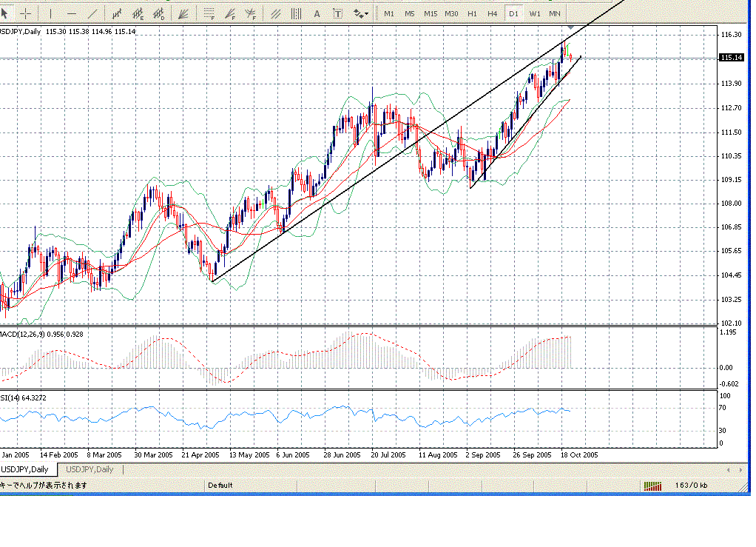Open the arrows objects dropdown
756x547 pixels.
361,13
